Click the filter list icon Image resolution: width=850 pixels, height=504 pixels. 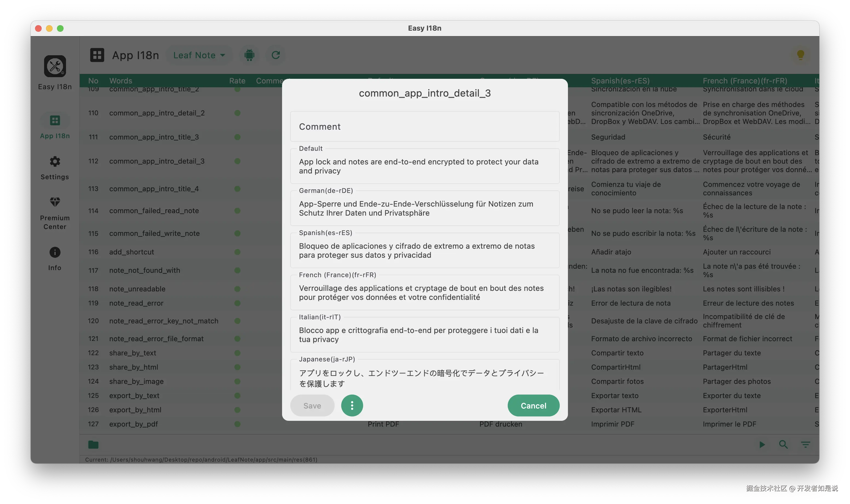point(805,445)
